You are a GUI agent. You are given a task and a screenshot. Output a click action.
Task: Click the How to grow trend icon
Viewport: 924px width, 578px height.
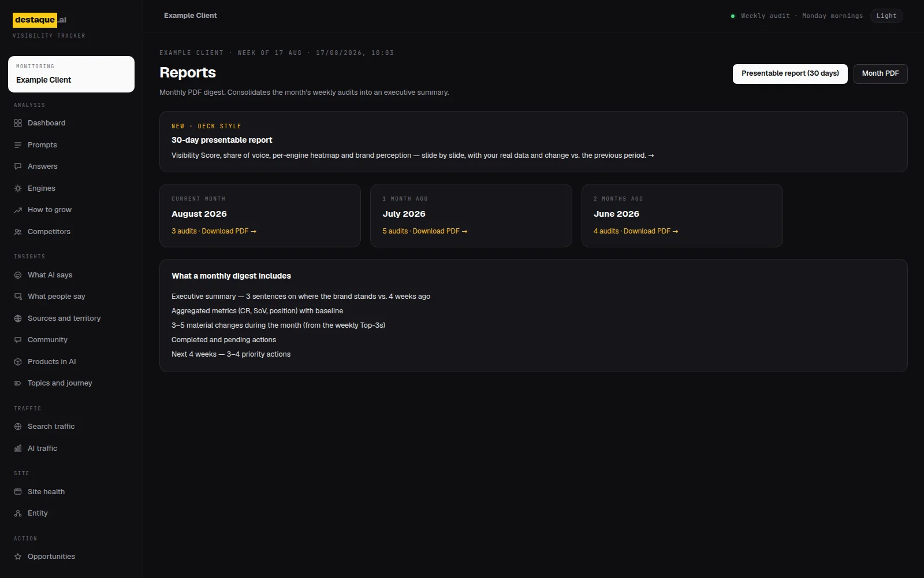[18, 210]
